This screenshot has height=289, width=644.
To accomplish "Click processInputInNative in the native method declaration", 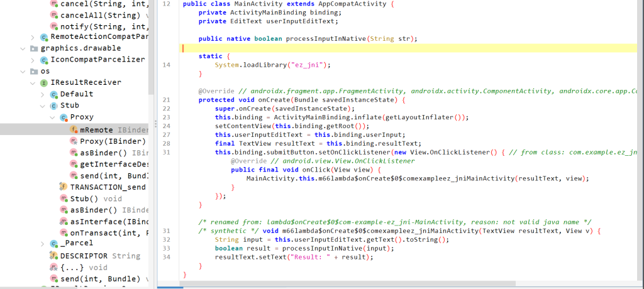I will click(325, 38).
